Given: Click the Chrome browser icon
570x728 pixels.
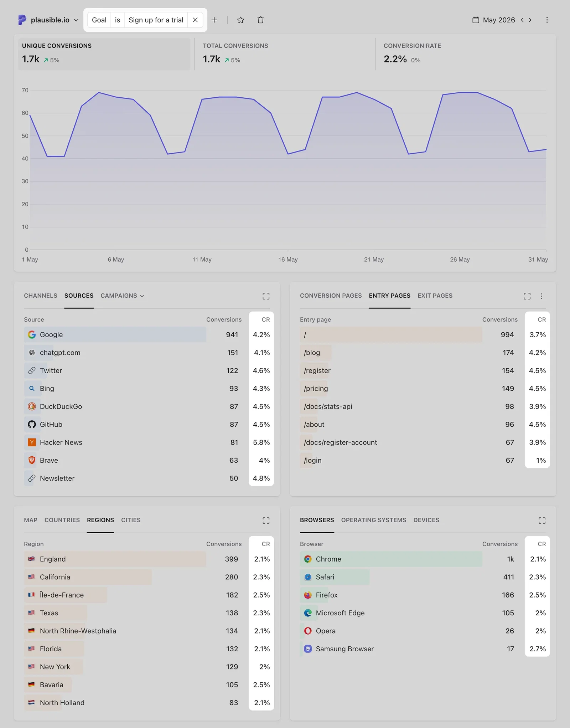Looking at the screenshot, I should [x=308, y=559].
